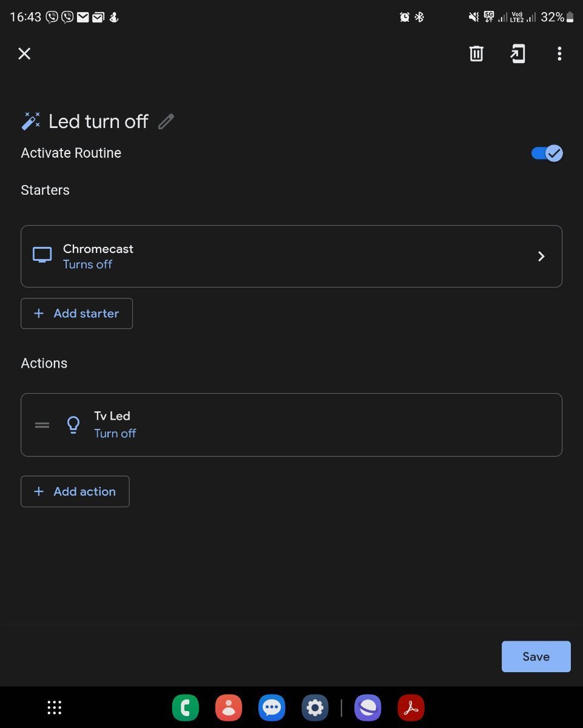Save the routine
583x728 pixels.
(536, 656)
